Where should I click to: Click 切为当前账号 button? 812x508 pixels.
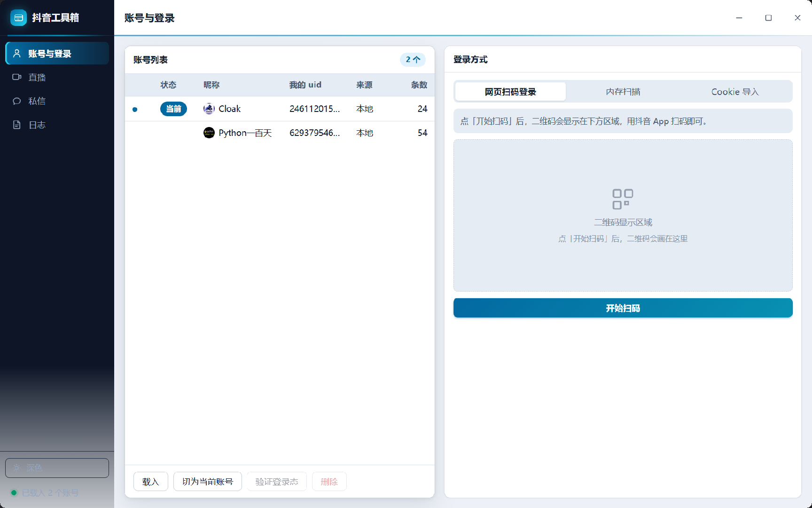(208, 482)
